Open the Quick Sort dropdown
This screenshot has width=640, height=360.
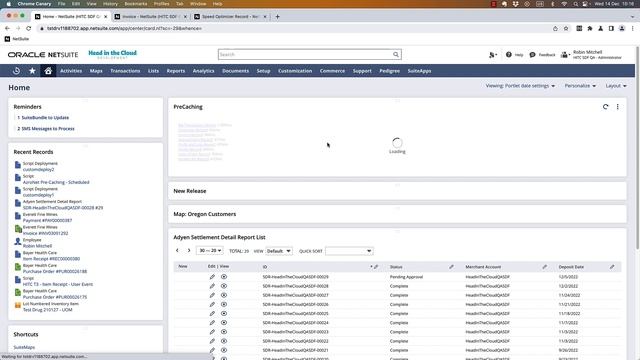click(x=349, y=251)
